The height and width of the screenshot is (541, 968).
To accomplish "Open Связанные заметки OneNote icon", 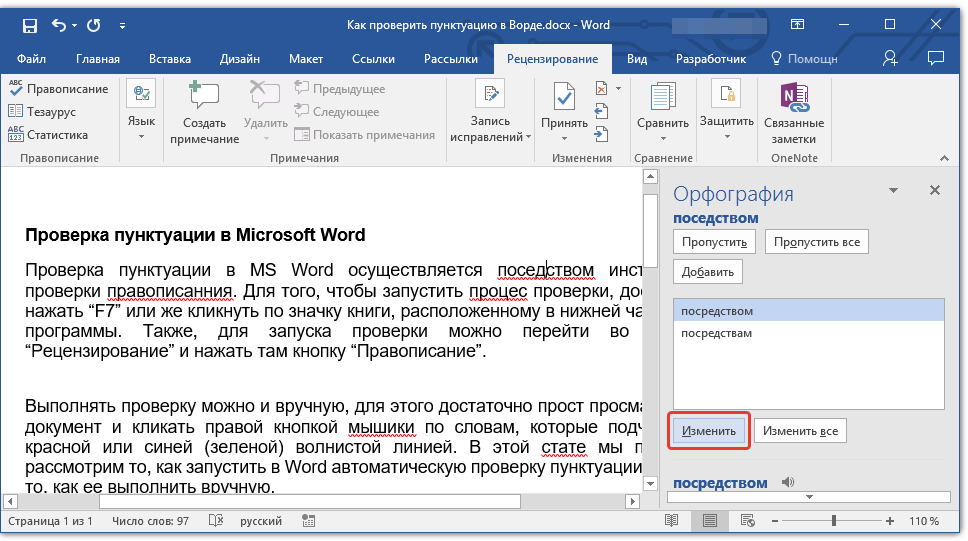I will pyautogui.click(x=793, y=97).
